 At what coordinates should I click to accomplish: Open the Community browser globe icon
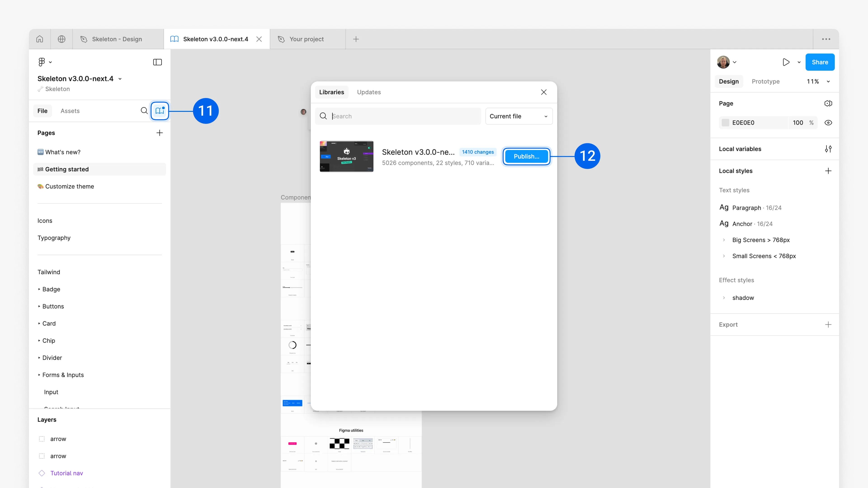tap(61, 39)
